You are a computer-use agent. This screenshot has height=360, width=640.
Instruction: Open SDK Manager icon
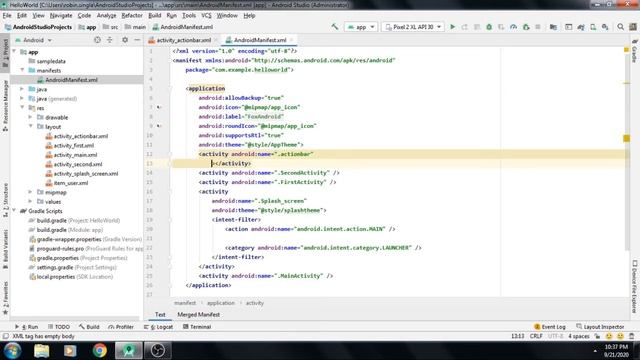coord(605,27)
